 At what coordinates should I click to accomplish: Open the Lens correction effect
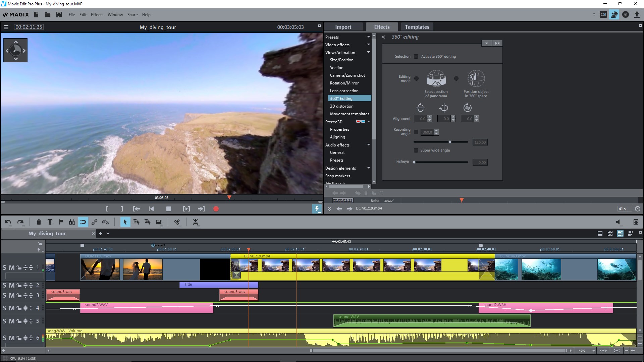(x=344, y=91)
